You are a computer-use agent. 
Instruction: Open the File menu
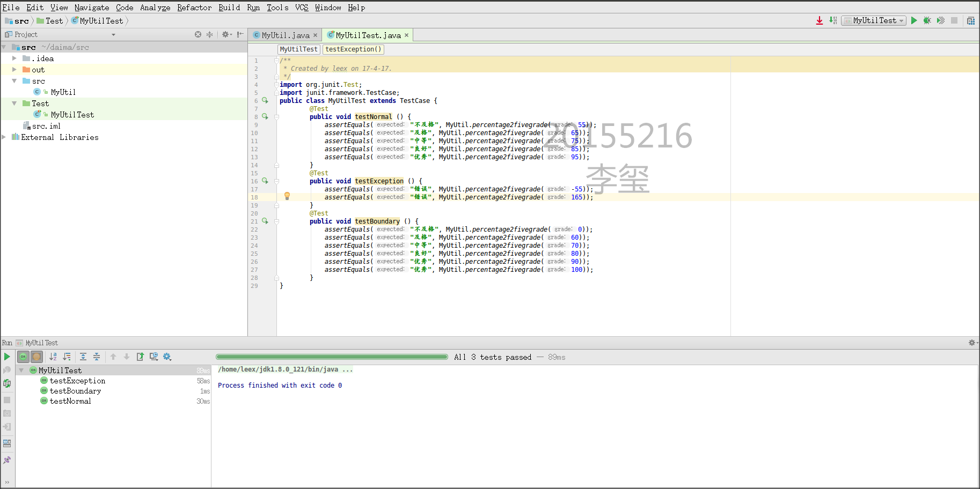coord(11,8)
